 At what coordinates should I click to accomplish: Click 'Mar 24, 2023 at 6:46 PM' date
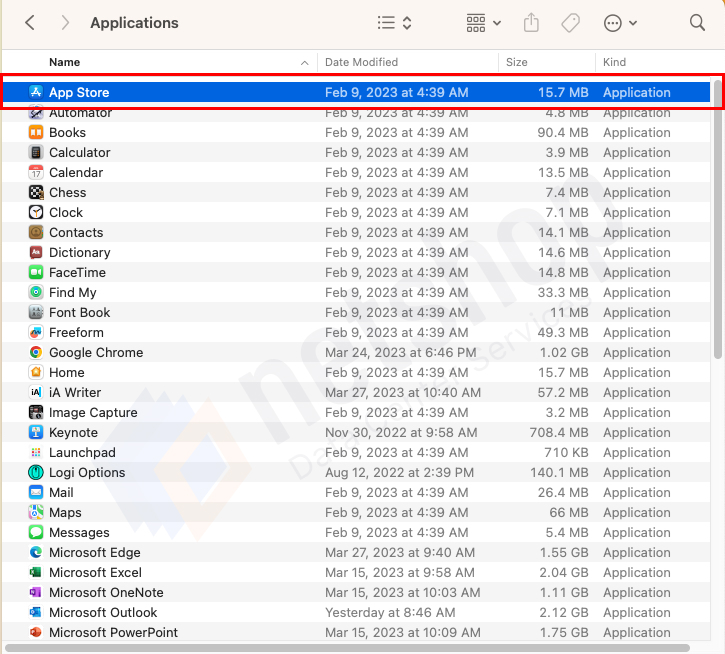pyautogui.click(x=400, y=352)
